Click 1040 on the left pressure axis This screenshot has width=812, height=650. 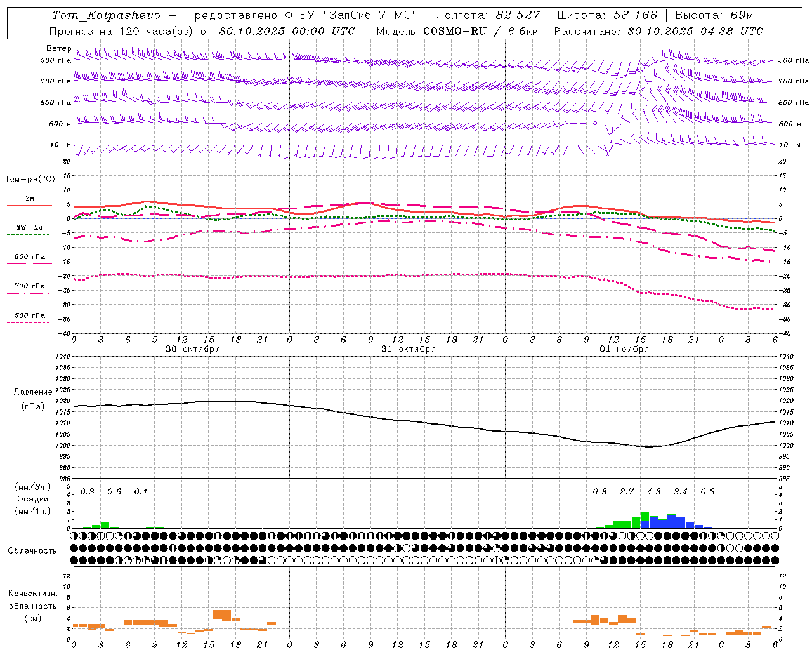tap(63, 357)
